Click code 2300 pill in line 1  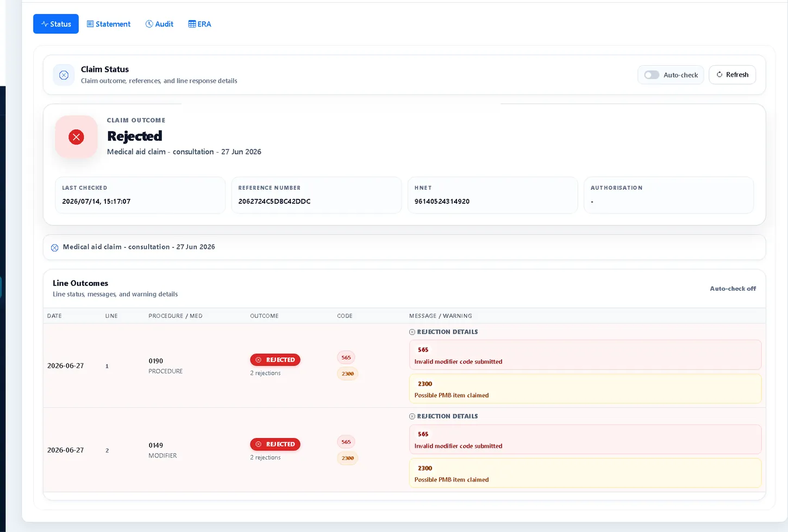point(348,374)
